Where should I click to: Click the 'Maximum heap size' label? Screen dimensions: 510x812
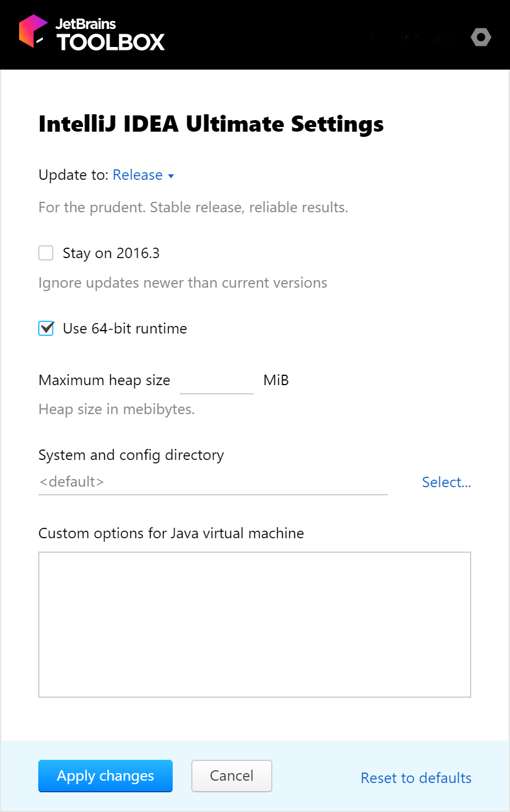[x=104, y=380]
